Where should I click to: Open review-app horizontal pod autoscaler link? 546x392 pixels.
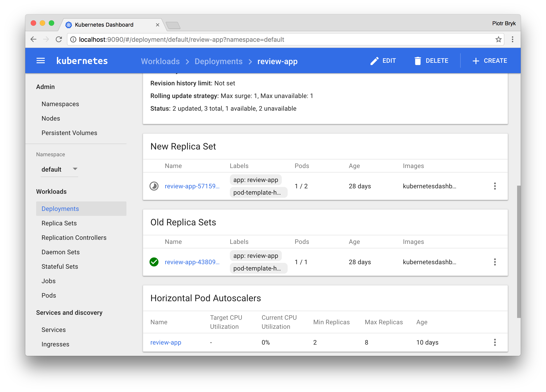(166, 342)
